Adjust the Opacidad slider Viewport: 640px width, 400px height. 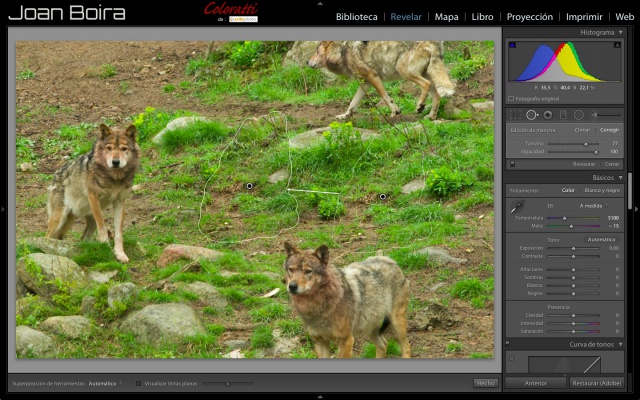pyautogui.click(x=573, y=152)
